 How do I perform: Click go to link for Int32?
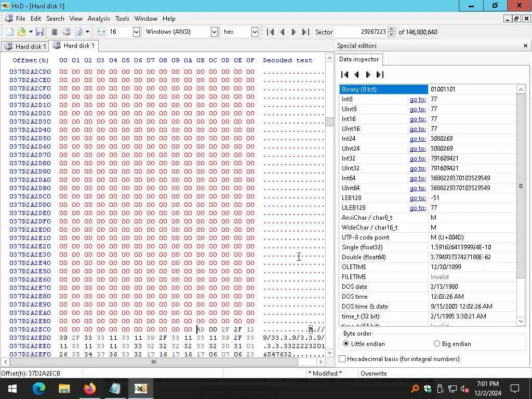pyautogui.click(x=418, y=158)
